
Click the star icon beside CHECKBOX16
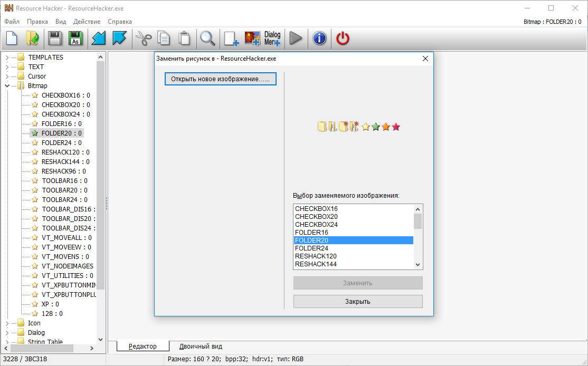coord(35,95)
